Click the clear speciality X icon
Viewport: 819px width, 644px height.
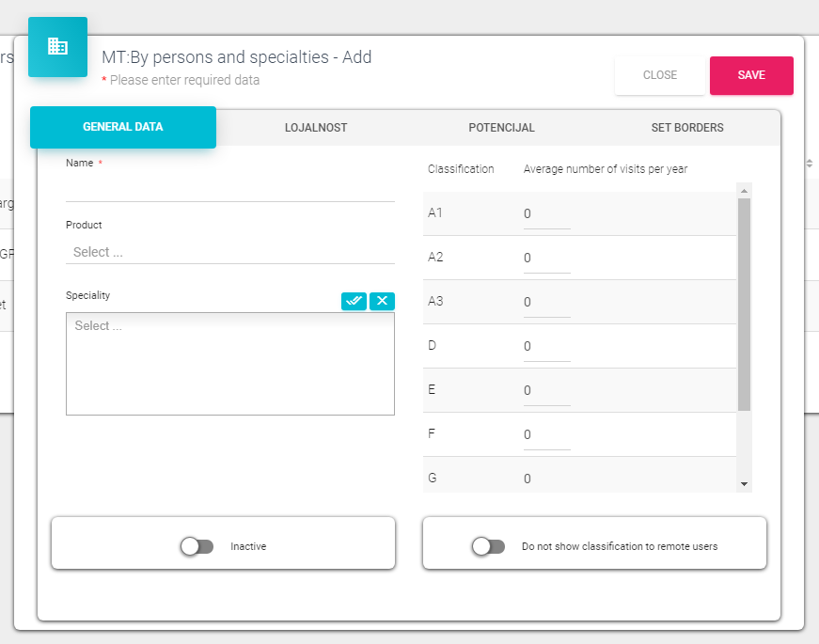pos(382,301)
